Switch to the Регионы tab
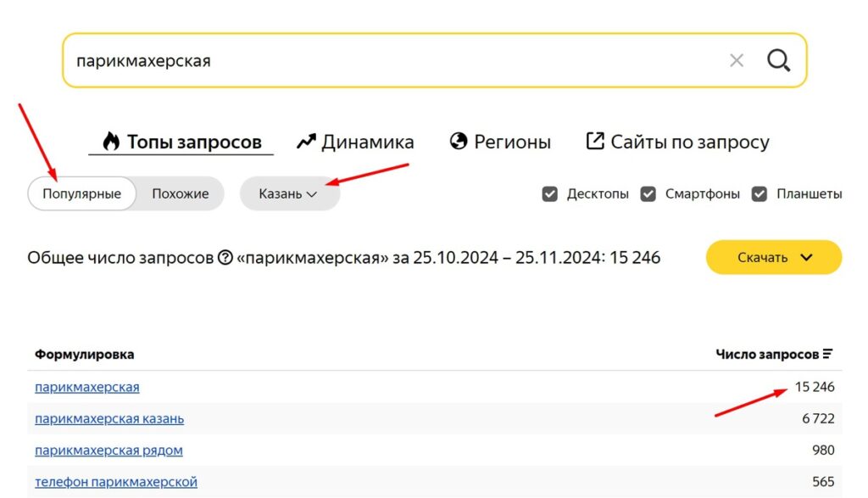Viewport: 868px width, 498px height. pyautogui.click(x=500, y=142)
